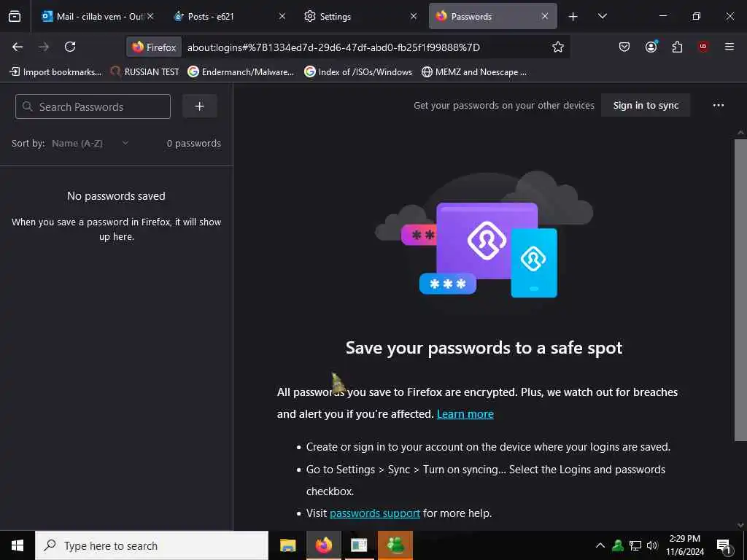Viewport: 747px width, 560px height.
Task: Open the green people taskbar app
Action: (395, 545)
